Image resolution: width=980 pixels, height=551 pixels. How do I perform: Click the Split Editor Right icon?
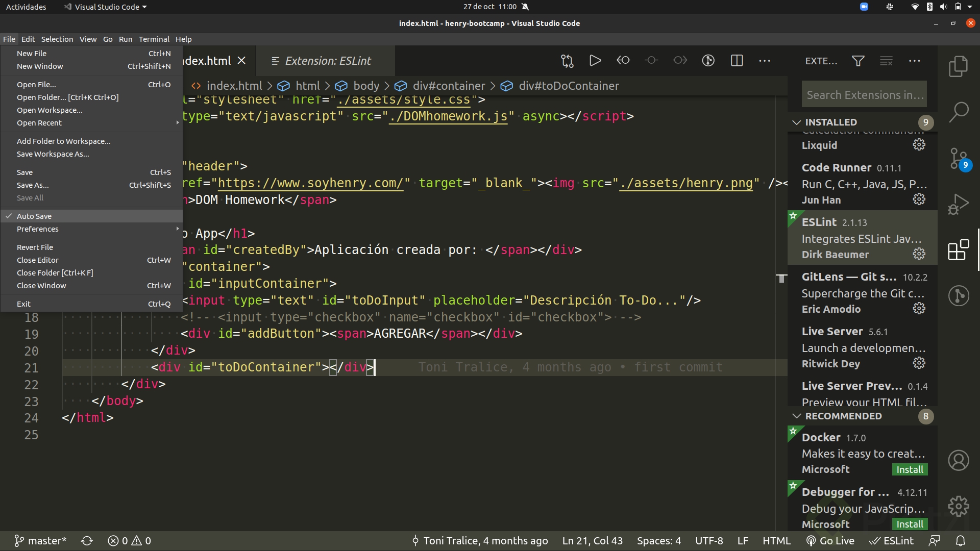737,61
